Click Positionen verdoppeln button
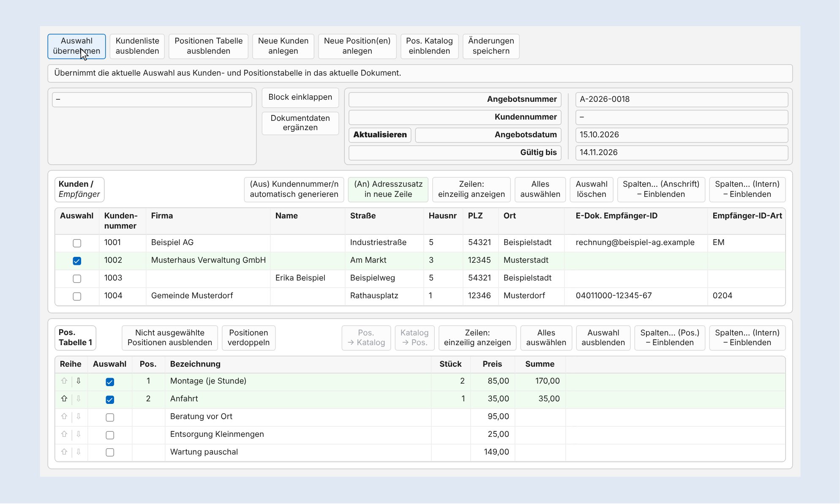840x504 pixels. (248, 338)
